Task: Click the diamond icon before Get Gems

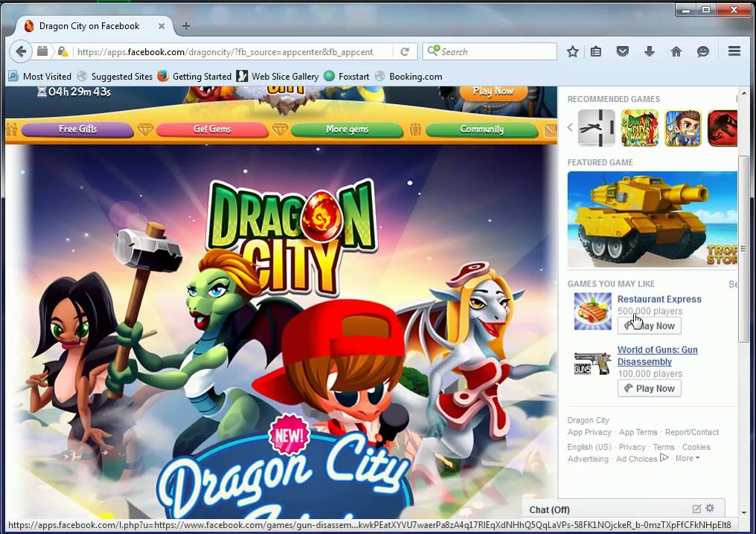Action: [144, 129]
